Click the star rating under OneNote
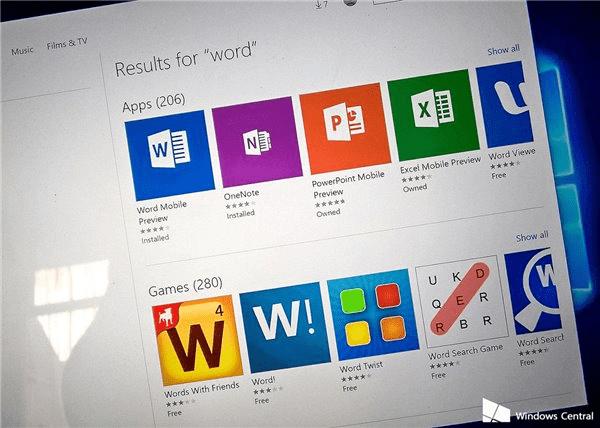600x428 pixels. tap(240, 205)
